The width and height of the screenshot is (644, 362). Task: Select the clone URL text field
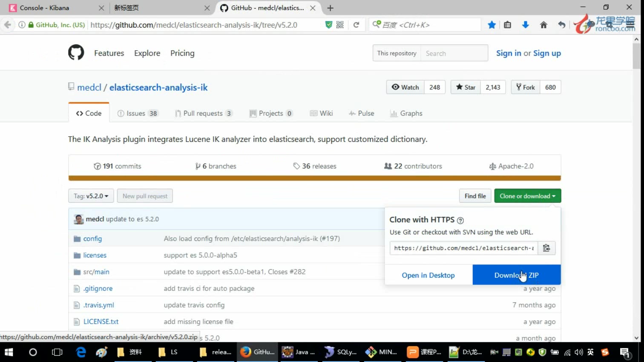tap(464, 248)
